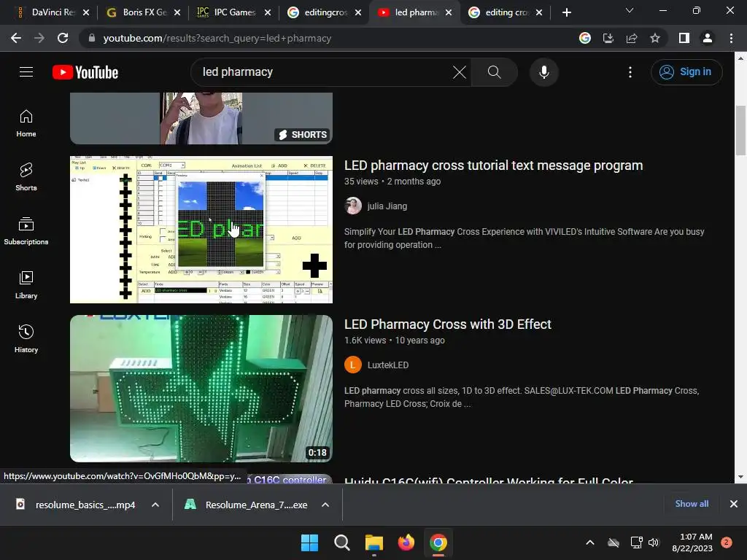Close the downloads bar
The height and width of the screenshot is (560, 747).
(x=734, y=504)
